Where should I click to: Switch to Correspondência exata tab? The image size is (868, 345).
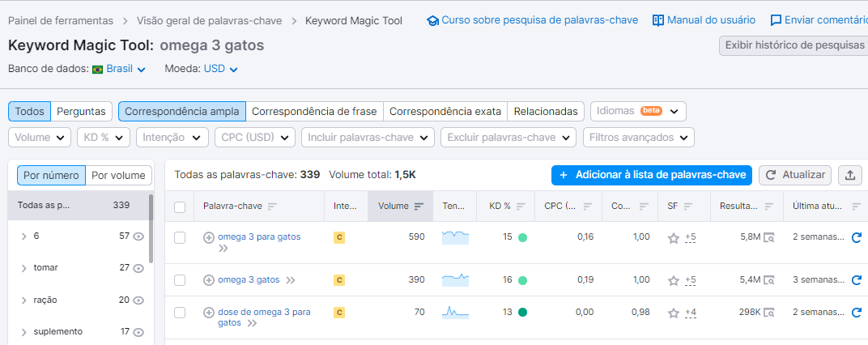pos(445,111)
